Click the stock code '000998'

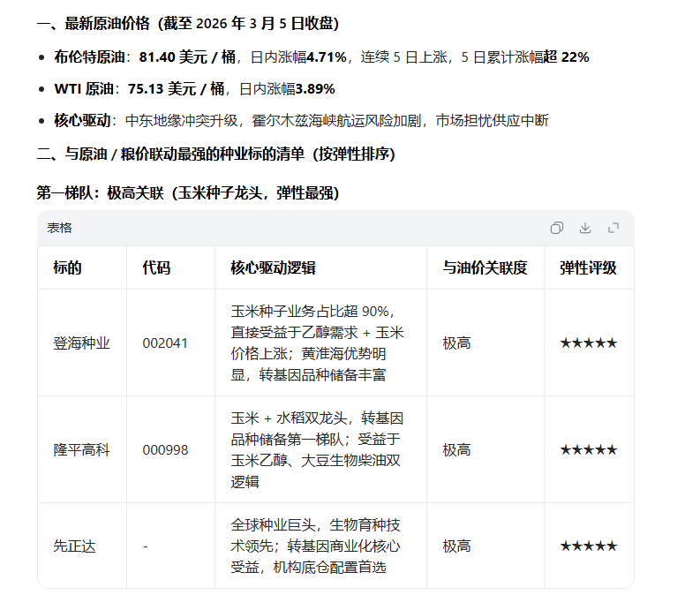point(165,449)
